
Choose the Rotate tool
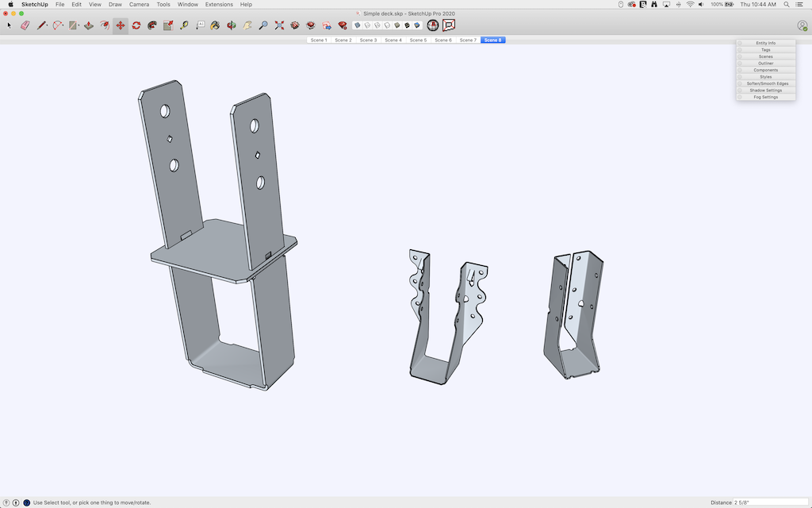pyautogui.click(x=136, y=25)
